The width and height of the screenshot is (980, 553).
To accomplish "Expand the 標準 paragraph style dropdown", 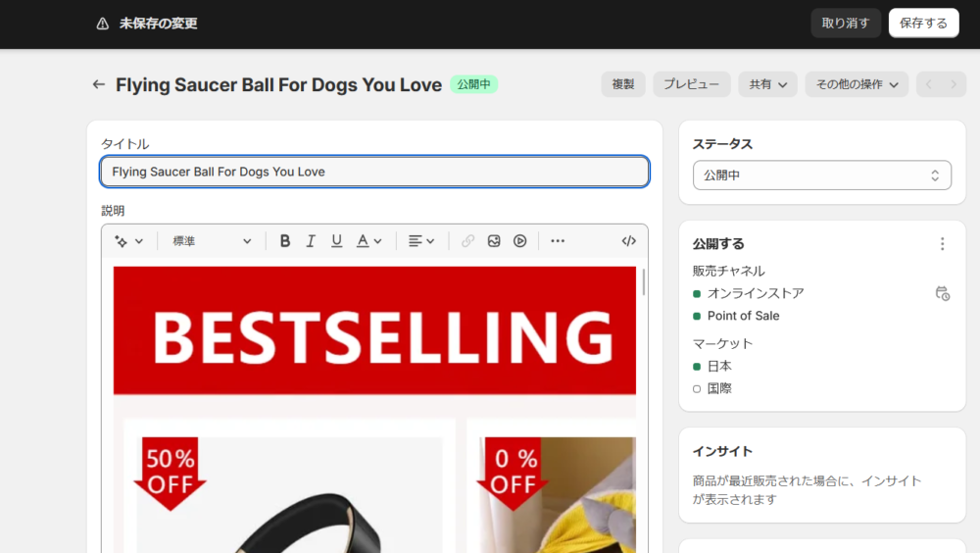I will pos(212,241).
